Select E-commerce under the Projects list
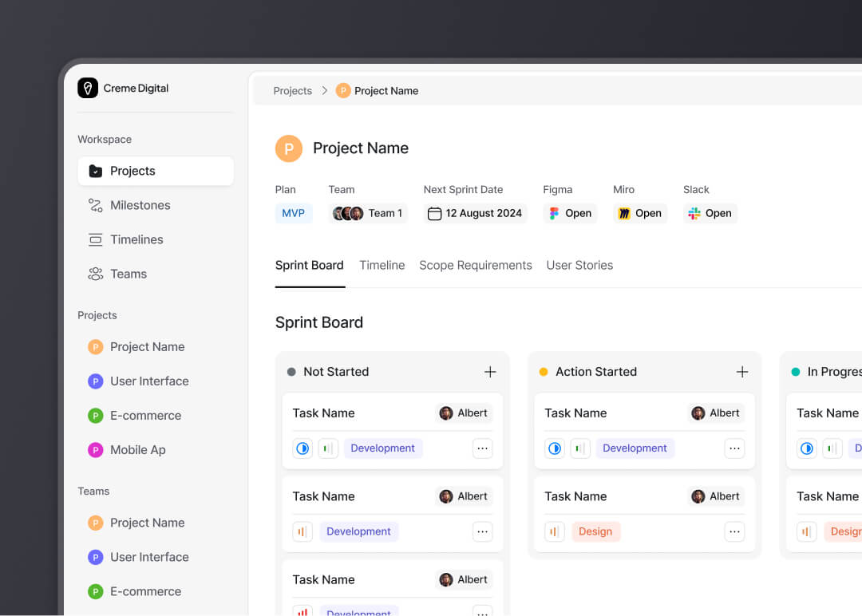 coord(145,416)
